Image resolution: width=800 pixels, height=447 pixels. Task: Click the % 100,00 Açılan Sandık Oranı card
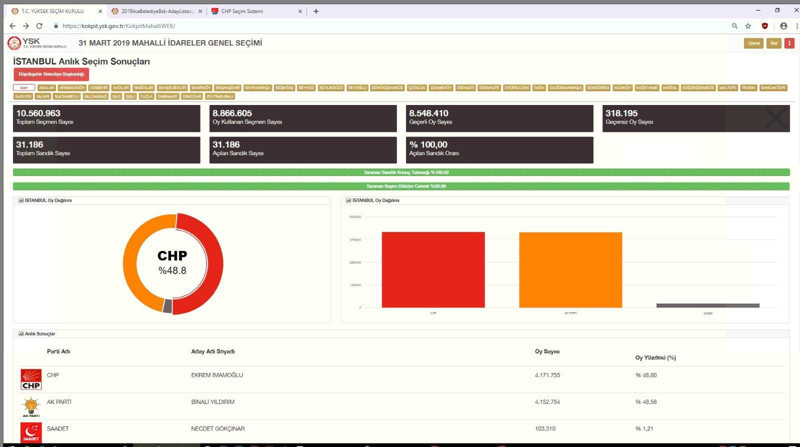(x=499, y=150)
